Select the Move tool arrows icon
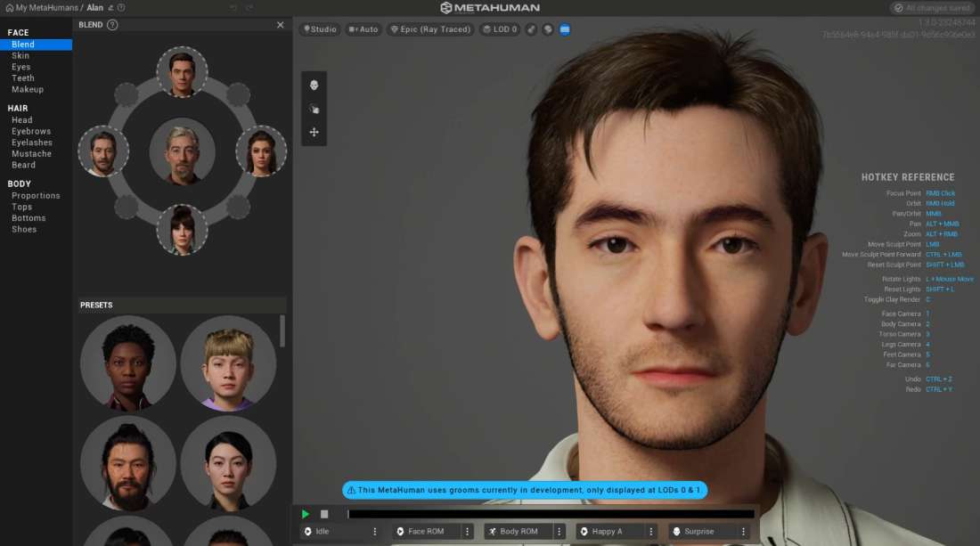 314,133
